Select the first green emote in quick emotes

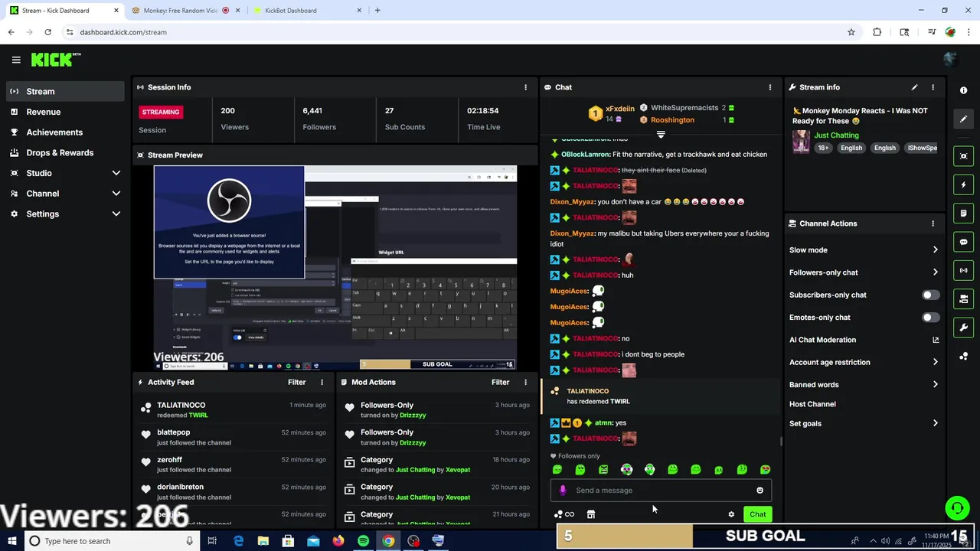(x=557, y=470)
